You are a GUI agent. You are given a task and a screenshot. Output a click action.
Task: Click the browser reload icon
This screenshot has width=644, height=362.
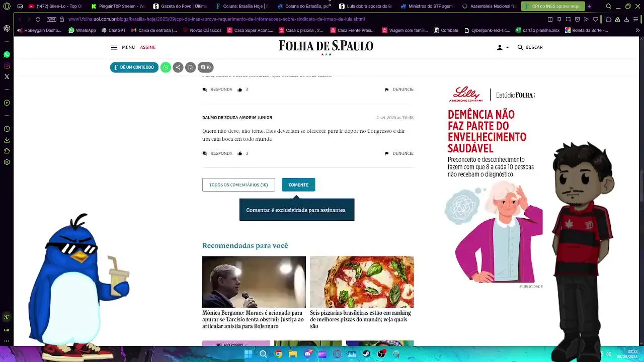click(x=38, y=19)
